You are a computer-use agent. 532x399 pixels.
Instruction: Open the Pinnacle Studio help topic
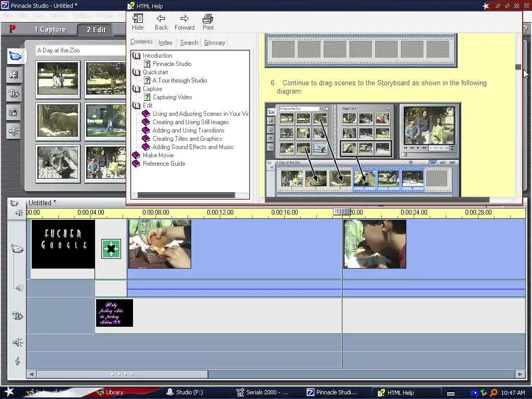[x=172, y=64]
